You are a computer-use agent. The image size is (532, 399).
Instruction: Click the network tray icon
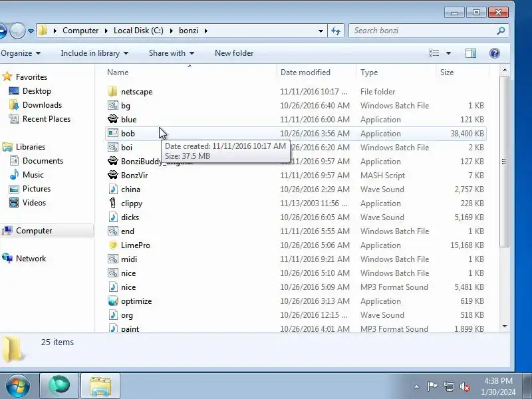(x=448, y=386)
